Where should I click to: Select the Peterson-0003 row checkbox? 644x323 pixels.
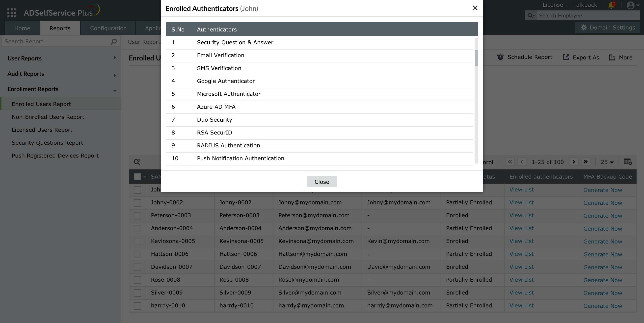click(x=137, y=215)
